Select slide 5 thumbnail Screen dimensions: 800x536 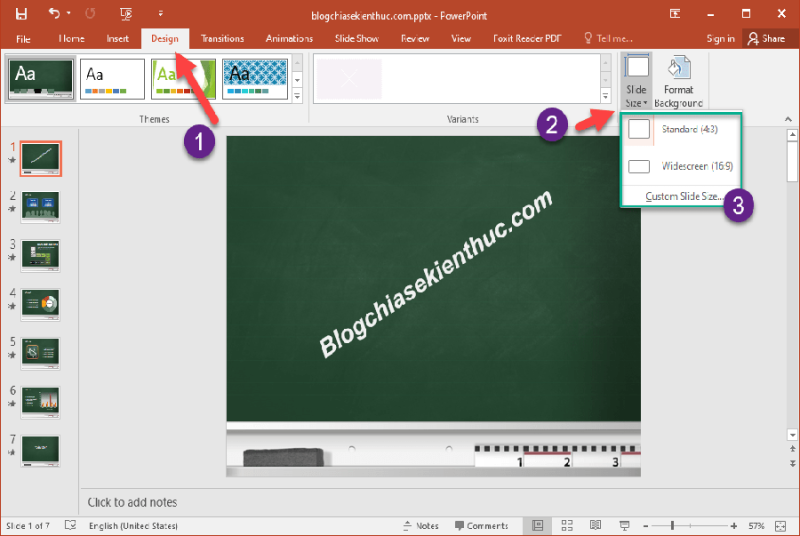coord(40,353)
